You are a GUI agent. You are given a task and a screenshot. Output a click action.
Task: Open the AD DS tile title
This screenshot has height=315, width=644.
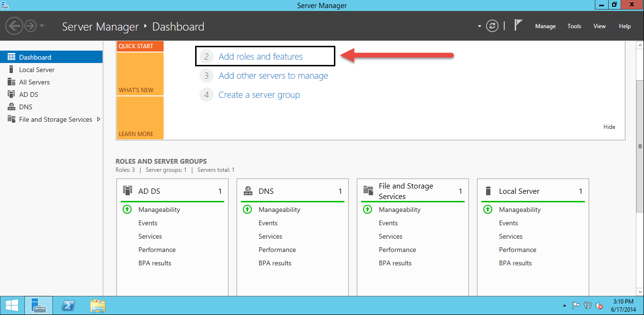[x=149, y=191]
